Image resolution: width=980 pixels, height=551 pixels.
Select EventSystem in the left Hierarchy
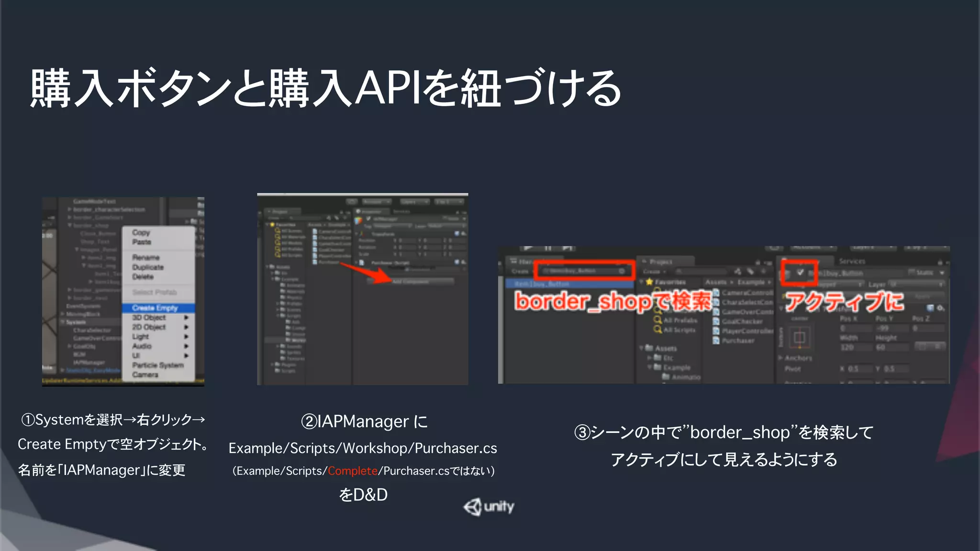(x=83, y=306)
